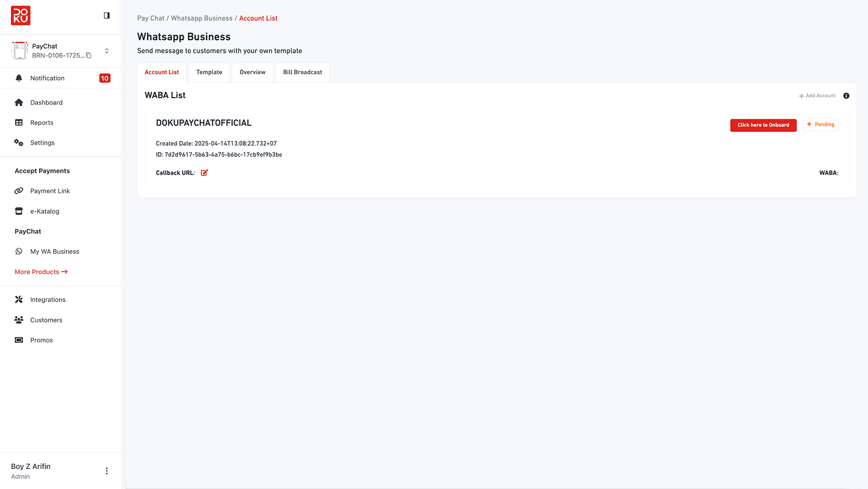Click the WABA: label in account card
Screen dimensions: 868x489
pos(829,173)
